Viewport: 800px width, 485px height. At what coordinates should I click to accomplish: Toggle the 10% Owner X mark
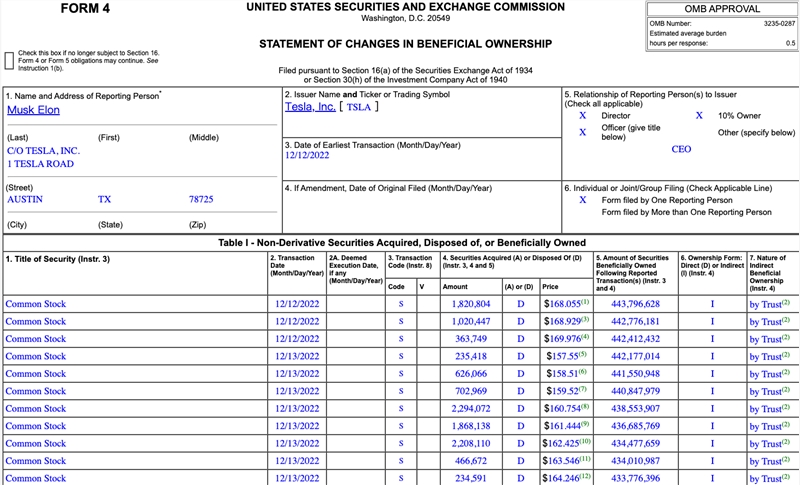[699, 116]
